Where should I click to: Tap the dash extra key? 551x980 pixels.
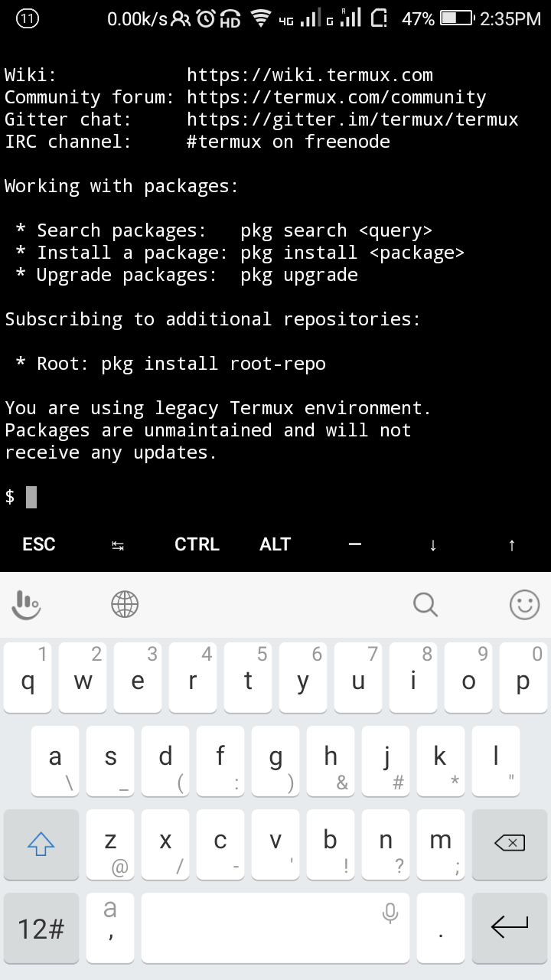click(354, 544)
